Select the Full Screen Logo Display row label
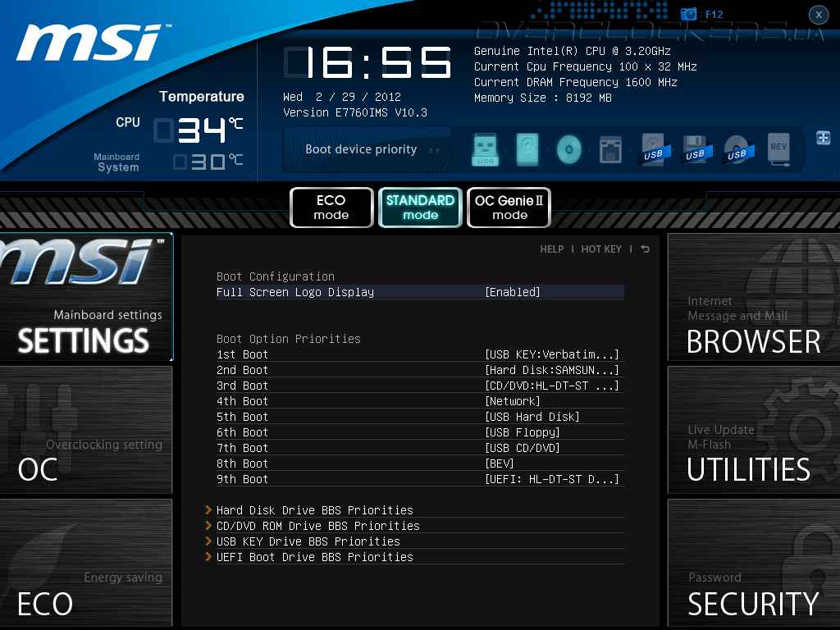Screen dimensions: 840x630 (x=295, y=292)
